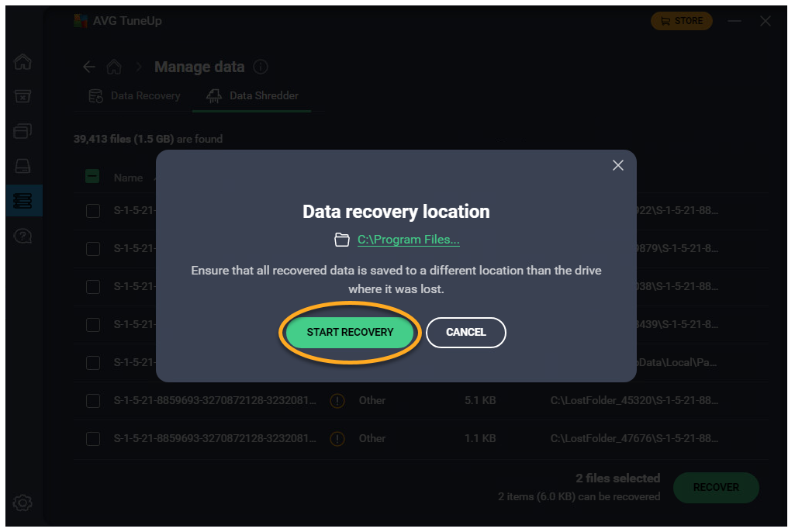Open the settings gear icon
Image resolution: width=795 pixels, height=532 pixels.
point(23,503)
